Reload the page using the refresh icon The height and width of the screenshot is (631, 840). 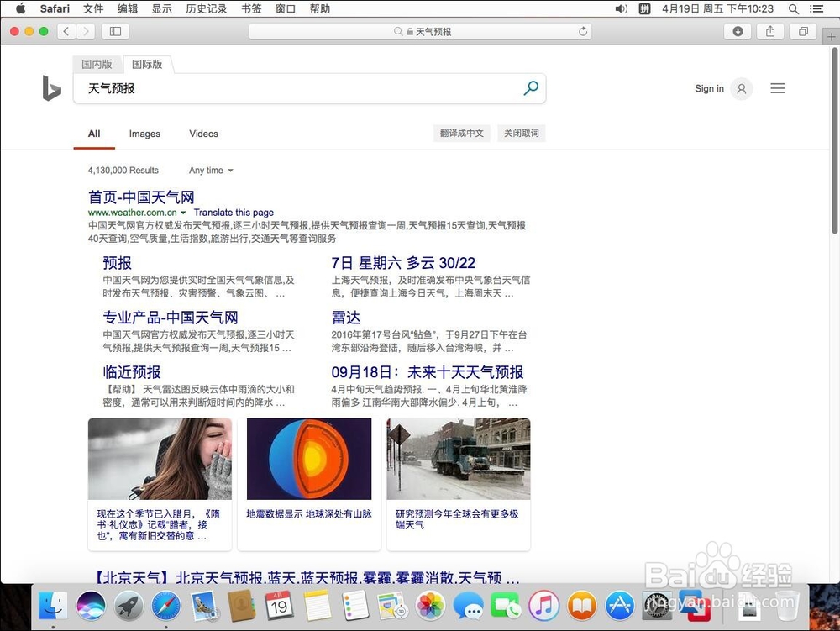click(583, 32)
